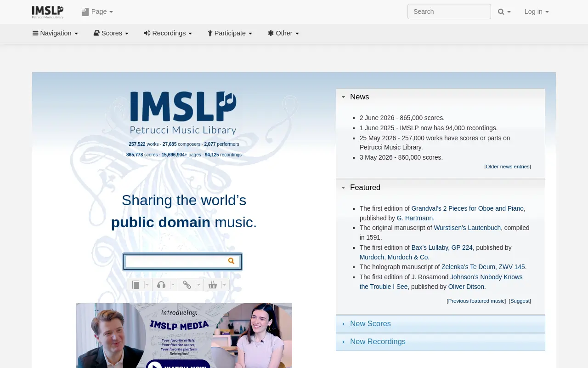Click the 15,696,904+ pages statistic

pos(181,155)
